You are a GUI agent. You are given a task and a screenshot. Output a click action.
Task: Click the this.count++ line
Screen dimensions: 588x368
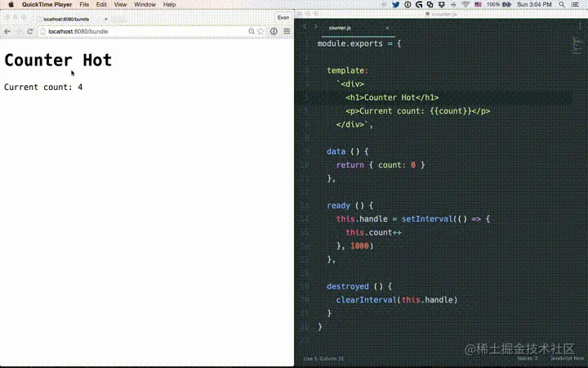coord(373,233)
